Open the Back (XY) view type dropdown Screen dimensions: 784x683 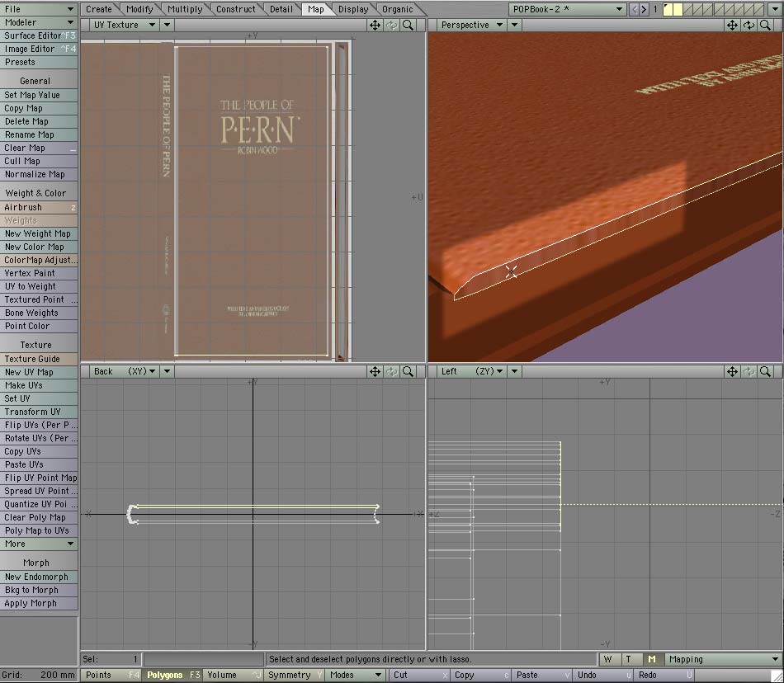(x=124, y=371)
